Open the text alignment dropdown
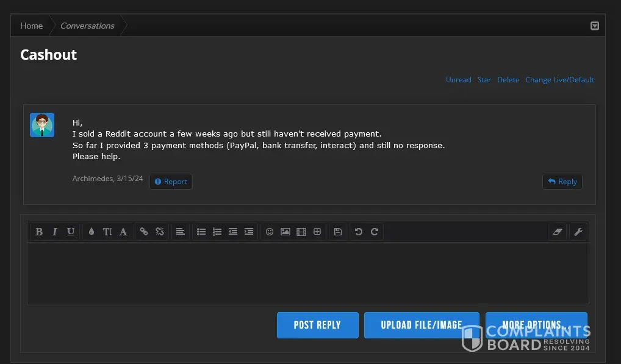Viewport: 621px width, 364px height. [x=181, y=232]
